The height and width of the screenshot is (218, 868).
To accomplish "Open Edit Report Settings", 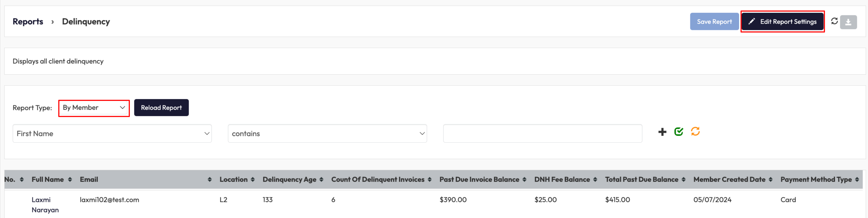I will pos(782,22).
